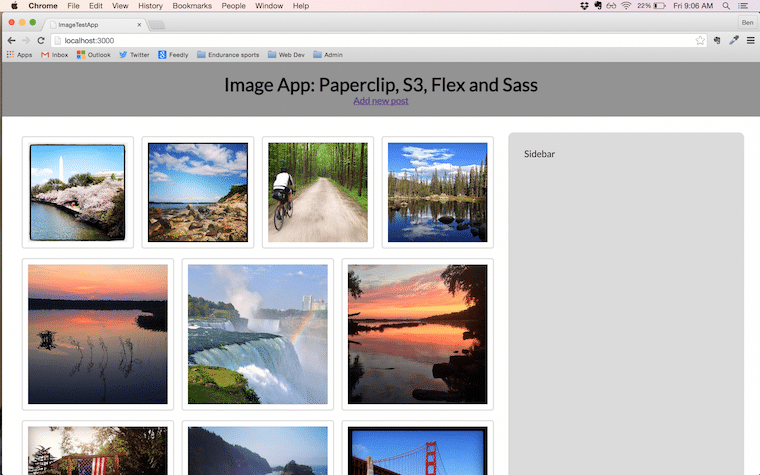Viewport: 760px width, 475px height.
Task: Bookmark this page with the star
Action: click(700, 40)
